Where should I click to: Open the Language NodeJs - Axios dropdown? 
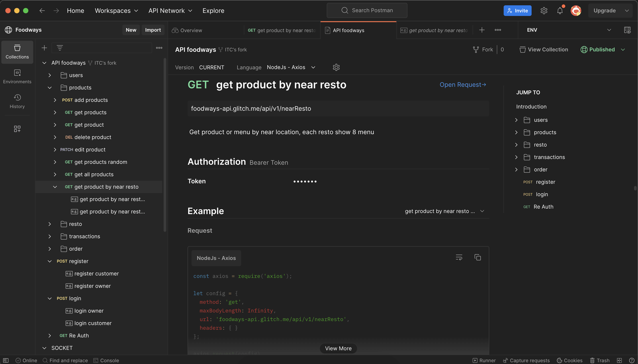click(x=291, y=67)
